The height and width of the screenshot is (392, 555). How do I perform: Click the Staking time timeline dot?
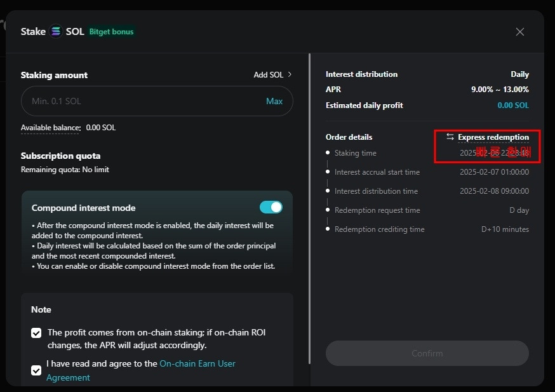point(328,153)
